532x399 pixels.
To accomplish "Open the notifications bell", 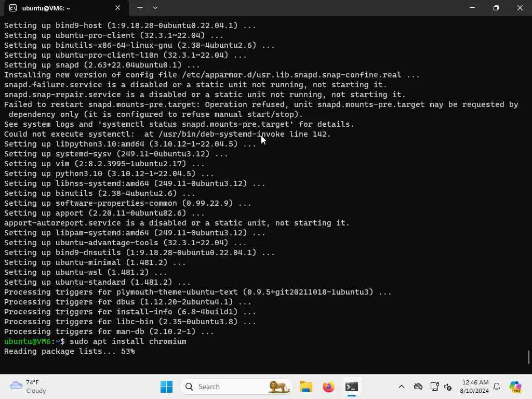I will pos(497,387).
